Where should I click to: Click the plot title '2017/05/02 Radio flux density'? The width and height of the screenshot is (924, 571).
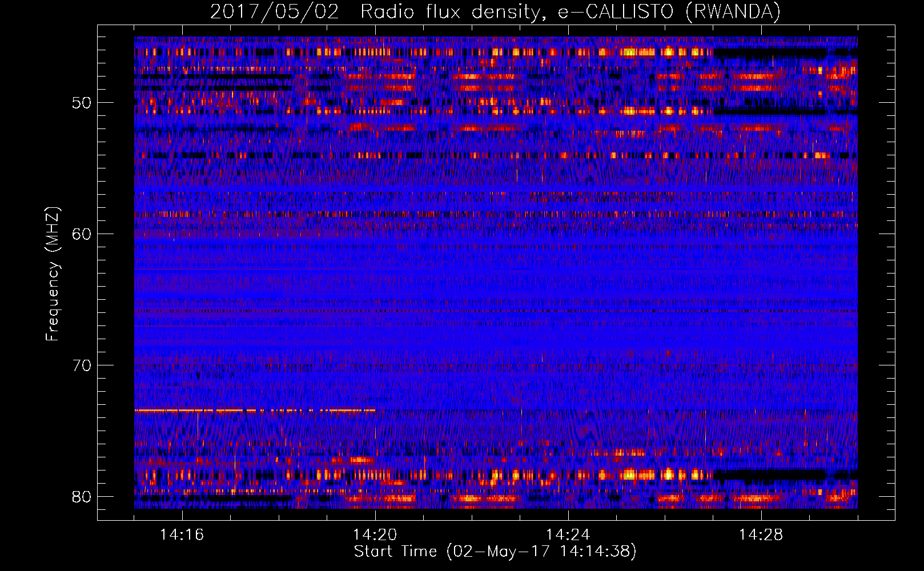(x=495, y=11)
